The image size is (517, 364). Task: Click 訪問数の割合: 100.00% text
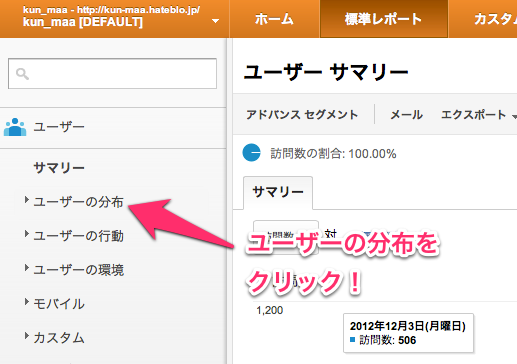(x=333, y=154)
